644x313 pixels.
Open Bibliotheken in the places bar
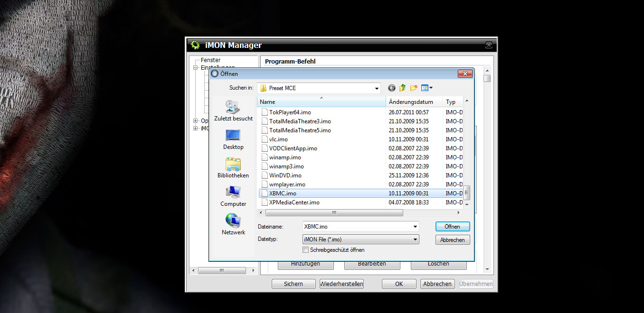click(x=233, y=168)
